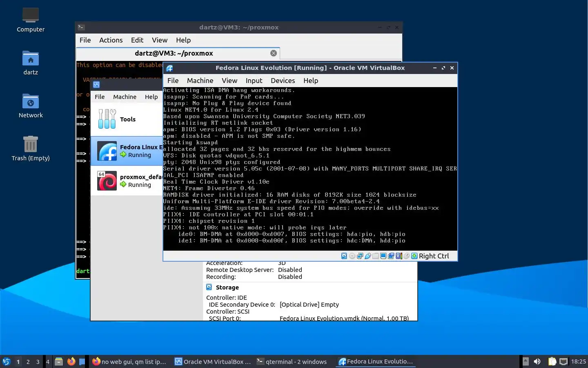Click the display monitor icon in VM status bar

(x=383, y=256)
